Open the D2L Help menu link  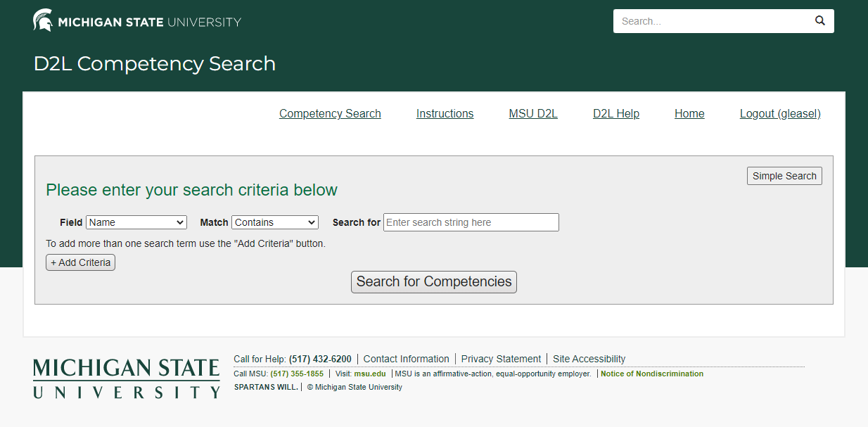point(616,114)
